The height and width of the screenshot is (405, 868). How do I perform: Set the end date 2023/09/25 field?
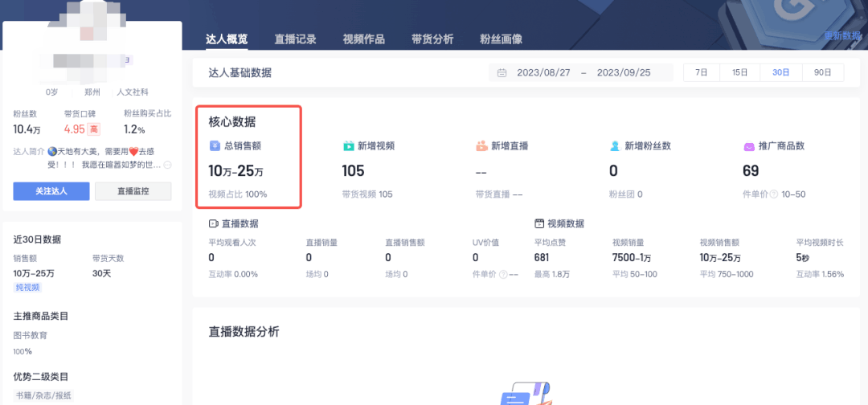point(624,73)
